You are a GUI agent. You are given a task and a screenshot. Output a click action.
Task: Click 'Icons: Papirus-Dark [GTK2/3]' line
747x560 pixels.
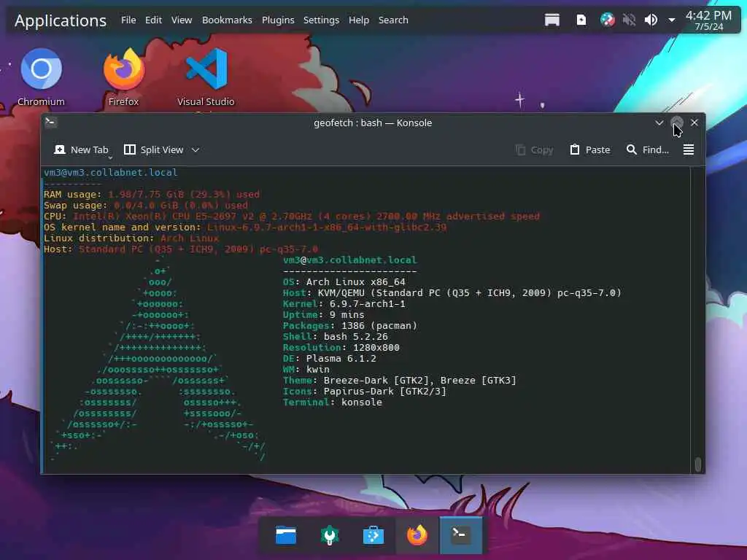click(365, 392)
